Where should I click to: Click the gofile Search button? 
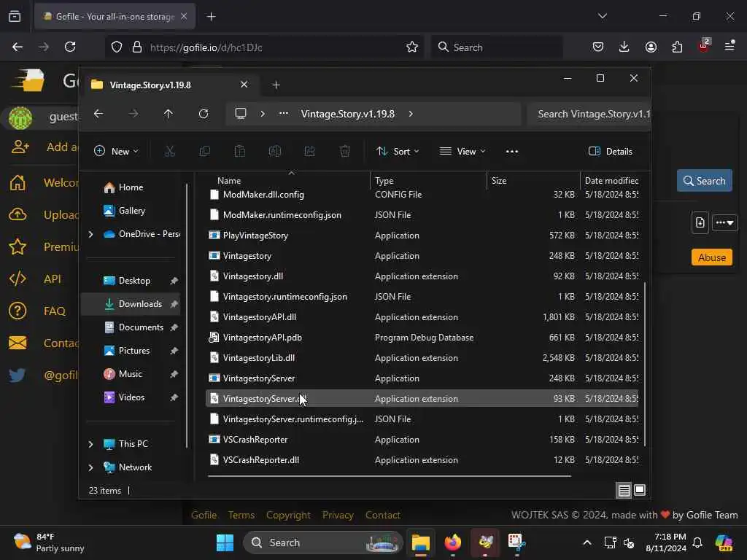pos(704,181)
